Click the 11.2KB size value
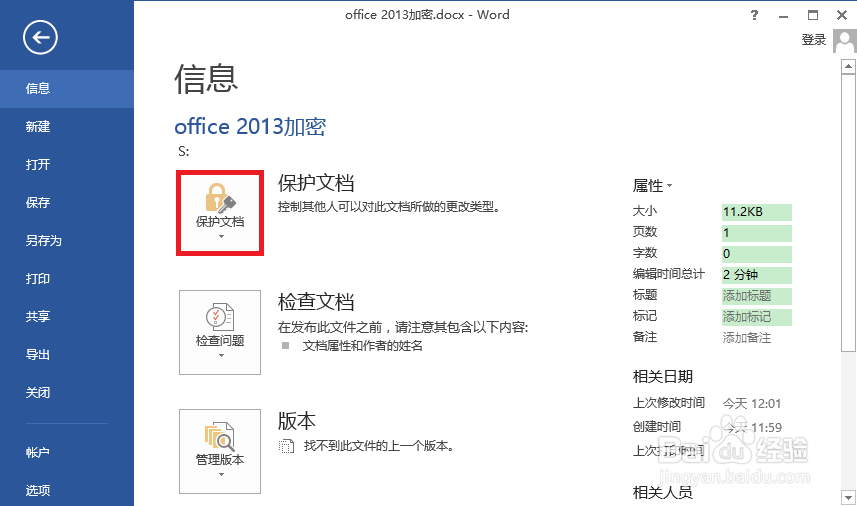 point(756,212)
